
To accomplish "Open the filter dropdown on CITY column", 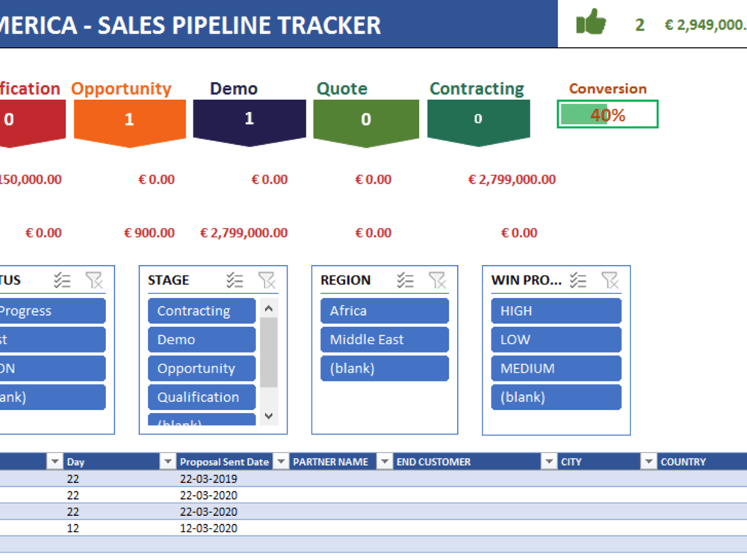I will coord(650,461).
